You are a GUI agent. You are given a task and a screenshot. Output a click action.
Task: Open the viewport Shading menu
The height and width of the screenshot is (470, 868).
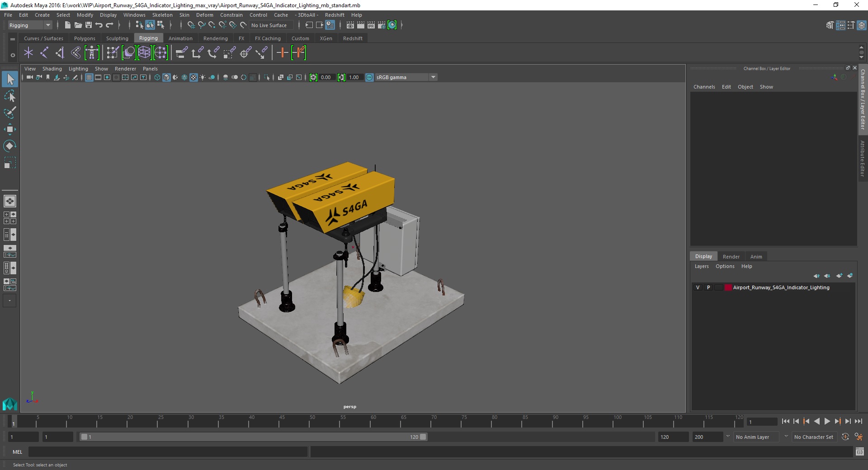(52, 69)
